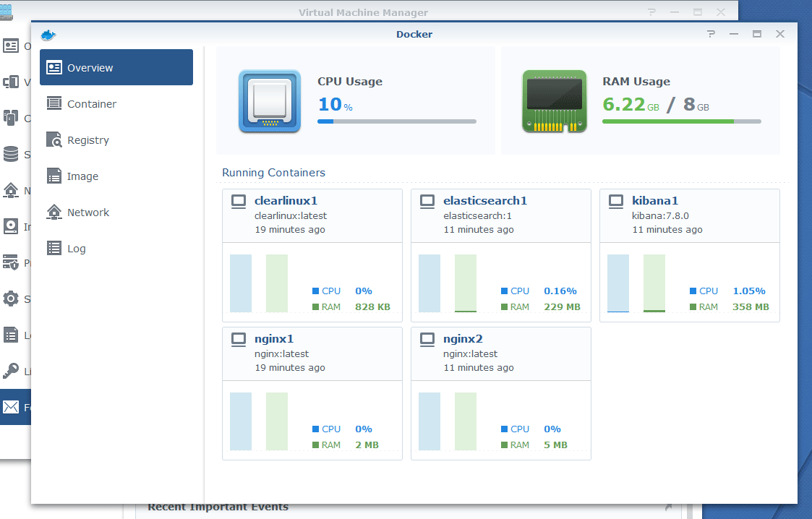This screenshot has height=519, width=812.
Task: Click the clearlinux1 container monitor icon
Action: click(x=238, y=201)
